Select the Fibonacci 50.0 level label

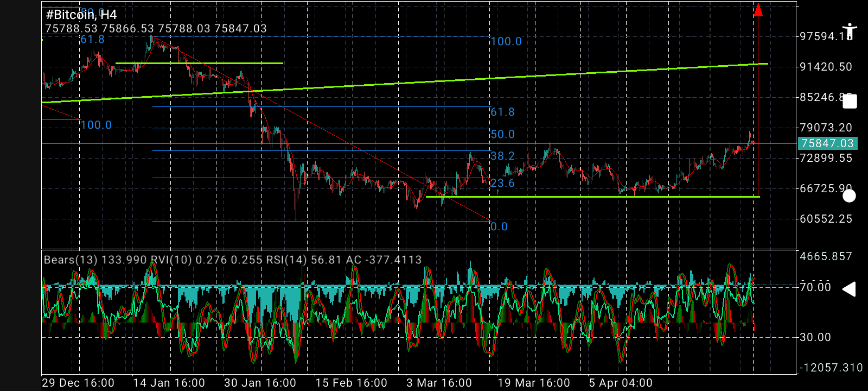(502, 134)
